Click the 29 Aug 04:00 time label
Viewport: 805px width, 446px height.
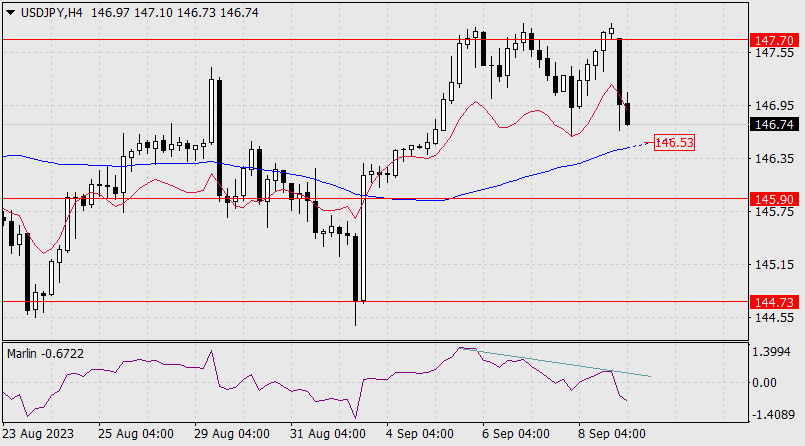pos(232,434)
